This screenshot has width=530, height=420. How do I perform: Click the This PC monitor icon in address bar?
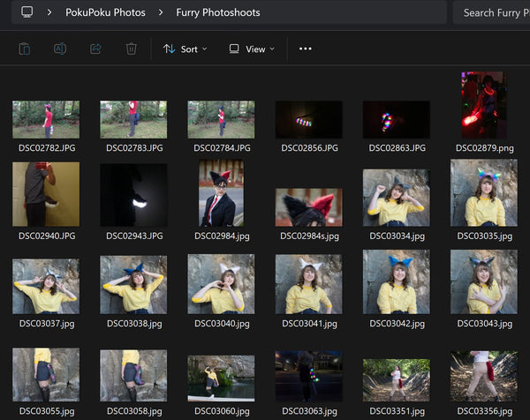pyautogui.click(x=27, y=12)
